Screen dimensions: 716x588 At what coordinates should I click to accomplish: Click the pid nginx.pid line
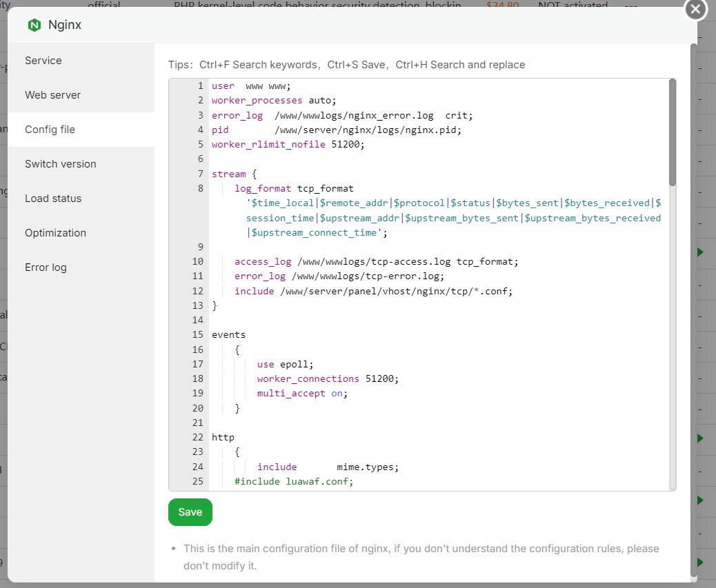click(336, 130)
